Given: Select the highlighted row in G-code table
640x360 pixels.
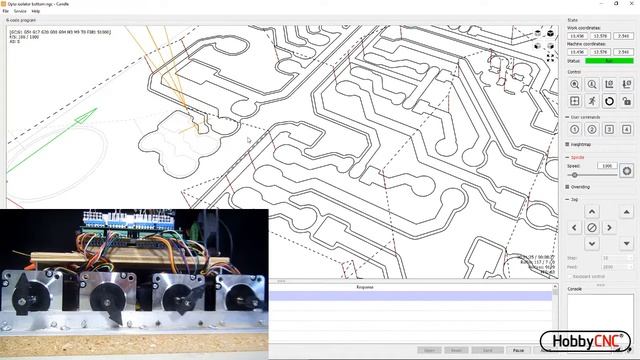Looking at the screenshot, I should (411, 296).
